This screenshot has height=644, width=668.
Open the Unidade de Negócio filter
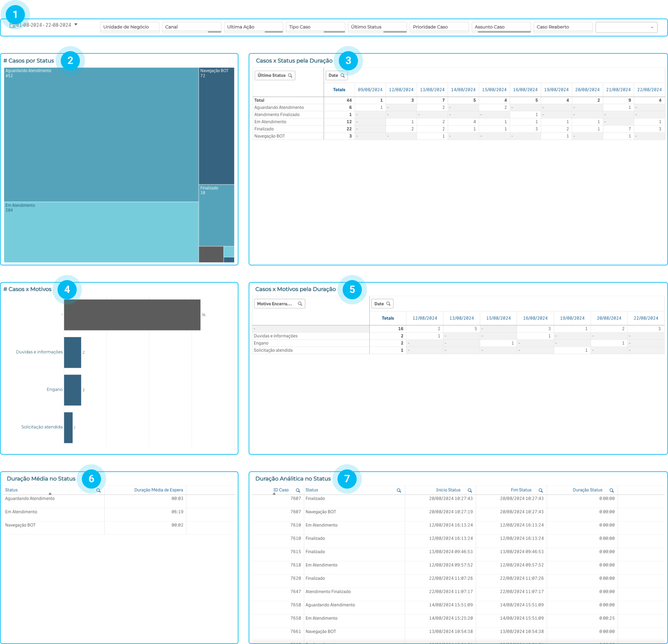coord(129,27)
